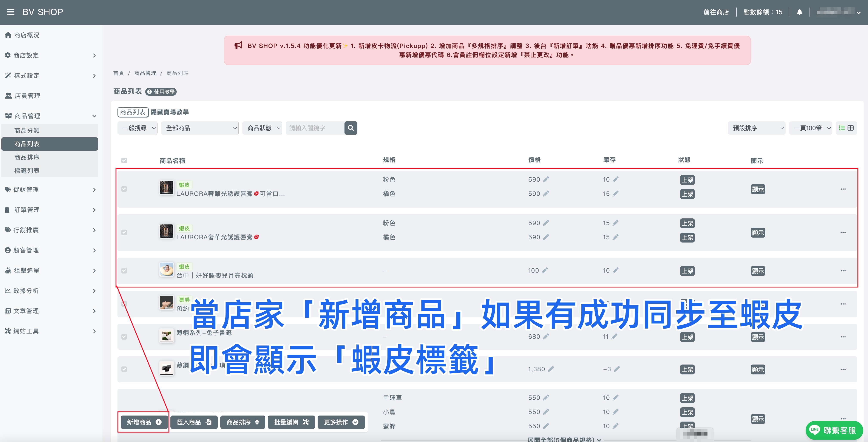Open three-dot menu for 薄鋼系列-兔子書籤 row
Screen dimensions: 868x442
843,337
